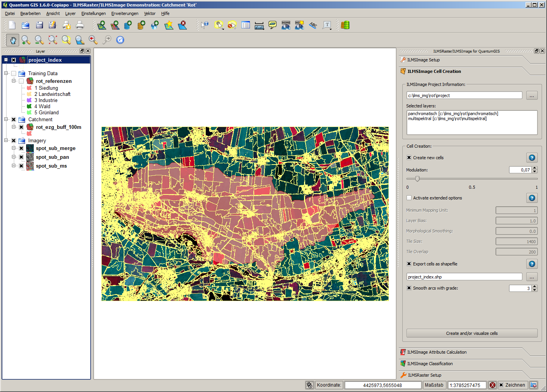Click browse button next to project path
547x392 pixels.
[x=532, y=96]
